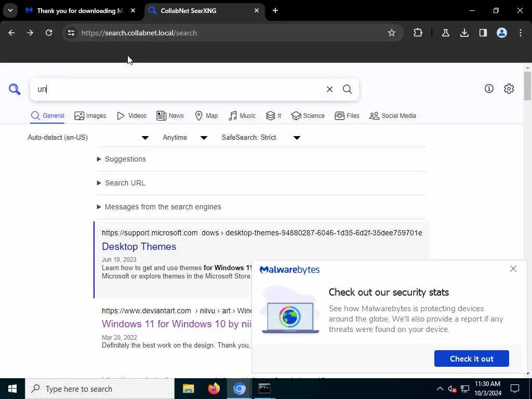532x399 pixels.
Task: Go back with browser back arrow
Action: [11, 33]
